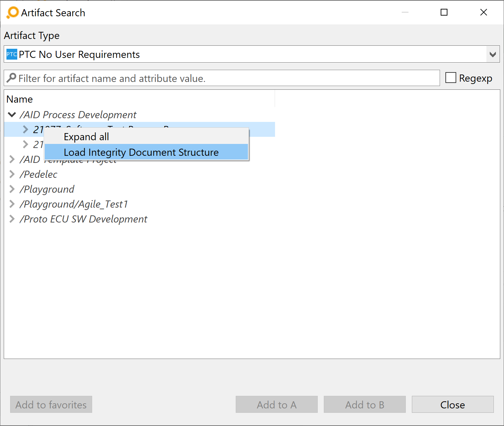Maximize the Artifact Search window

coord(444,13)
